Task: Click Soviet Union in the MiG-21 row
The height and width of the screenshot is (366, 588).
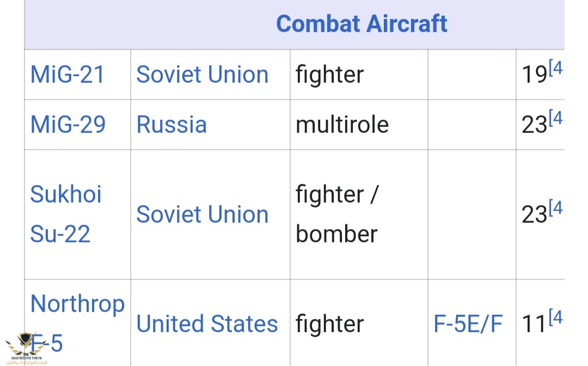Action: (202, 75)
